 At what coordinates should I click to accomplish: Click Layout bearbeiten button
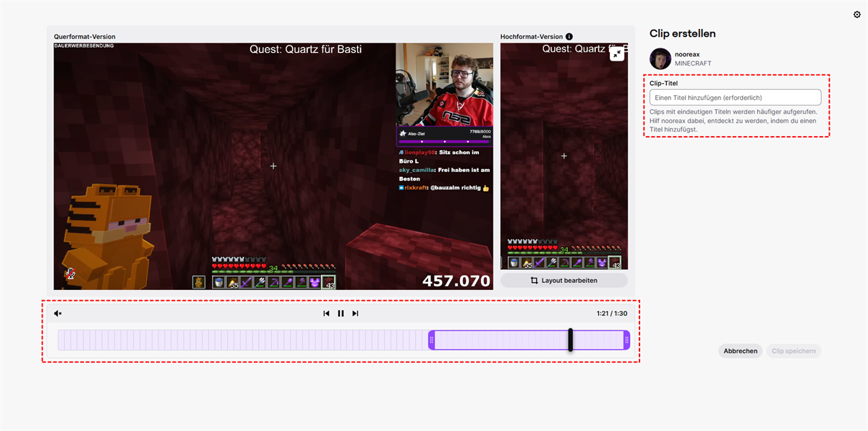pyautogui.click(x=564, y=280)
